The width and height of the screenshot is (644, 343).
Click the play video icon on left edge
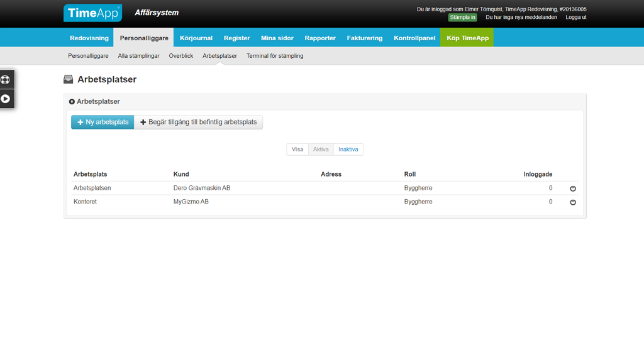coord(6,99)
